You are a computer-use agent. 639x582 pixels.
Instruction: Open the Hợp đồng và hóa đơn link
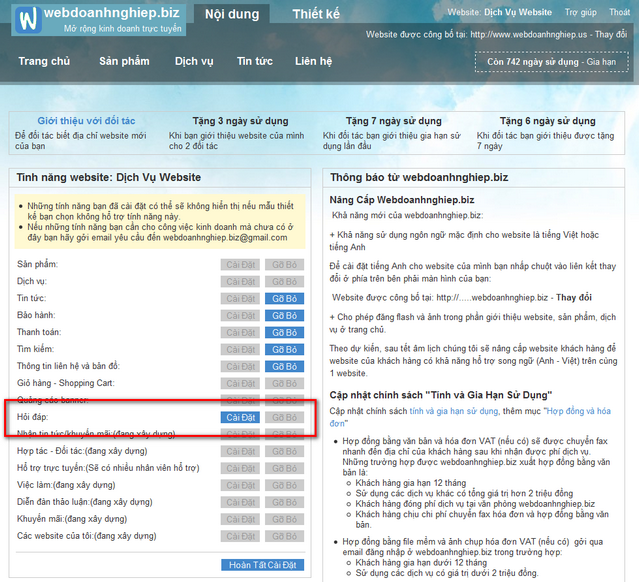[x=579, y=411]
